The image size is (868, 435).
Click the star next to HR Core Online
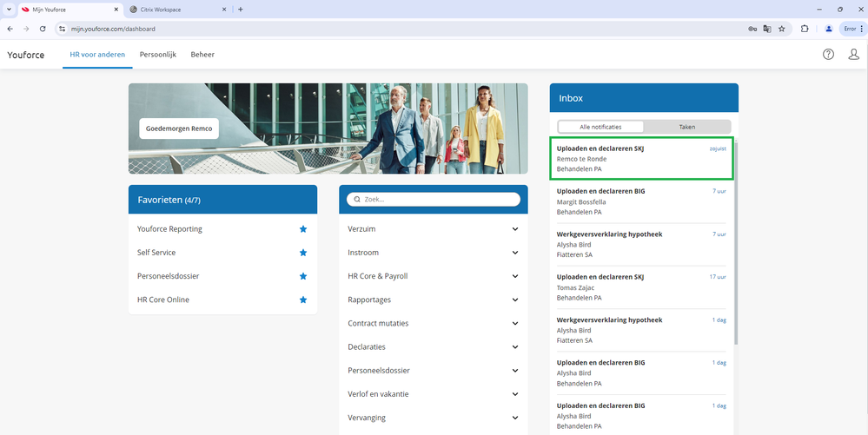pos(303,300)
